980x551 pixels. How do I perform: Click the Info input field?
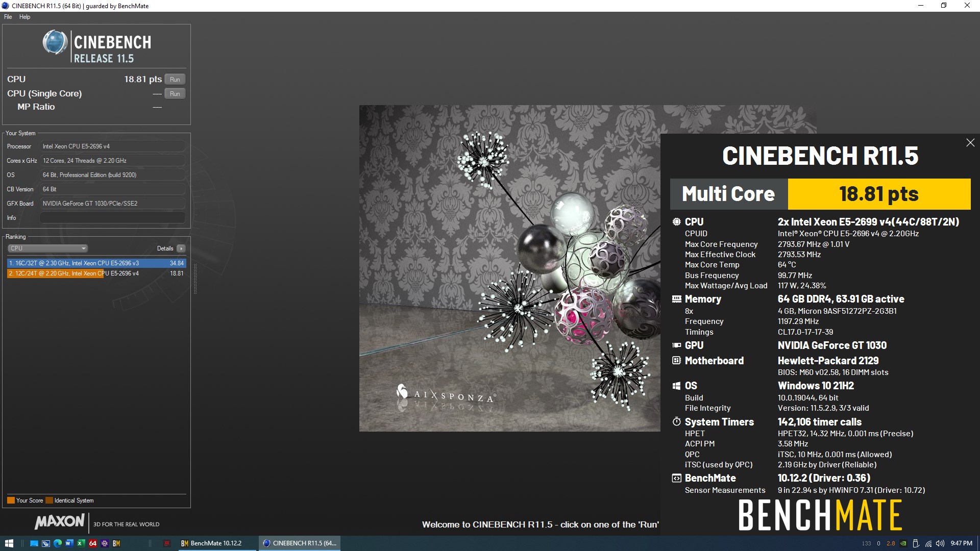click(x=113, y=218)
